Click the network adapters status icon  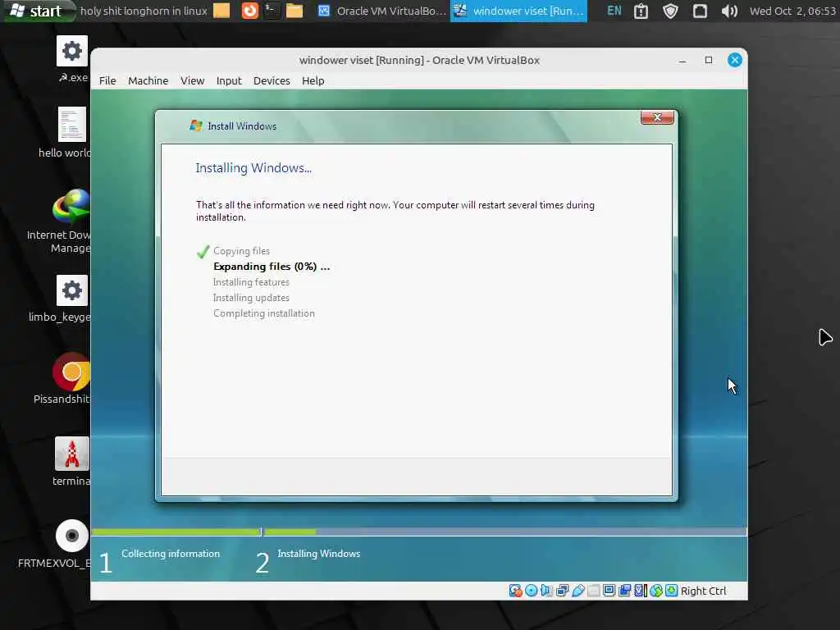(562, 591)
